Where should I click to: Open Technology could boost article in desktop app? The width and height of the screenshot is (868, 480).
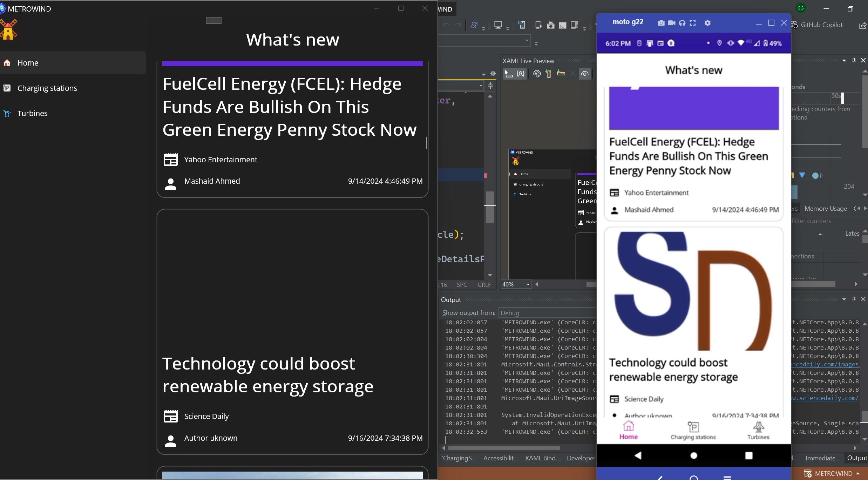pyautogui.click(x=292, y=332)
